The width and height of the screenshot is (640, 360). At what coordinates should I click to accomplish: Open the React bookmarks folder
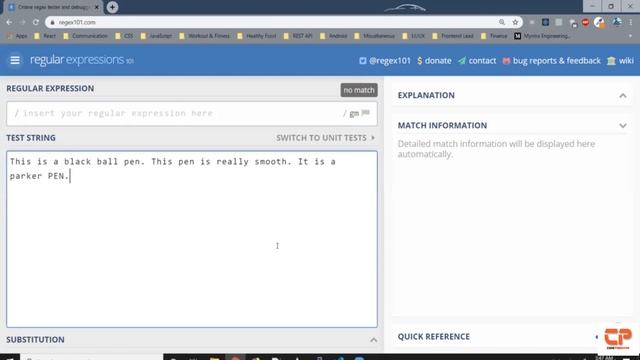45,36
